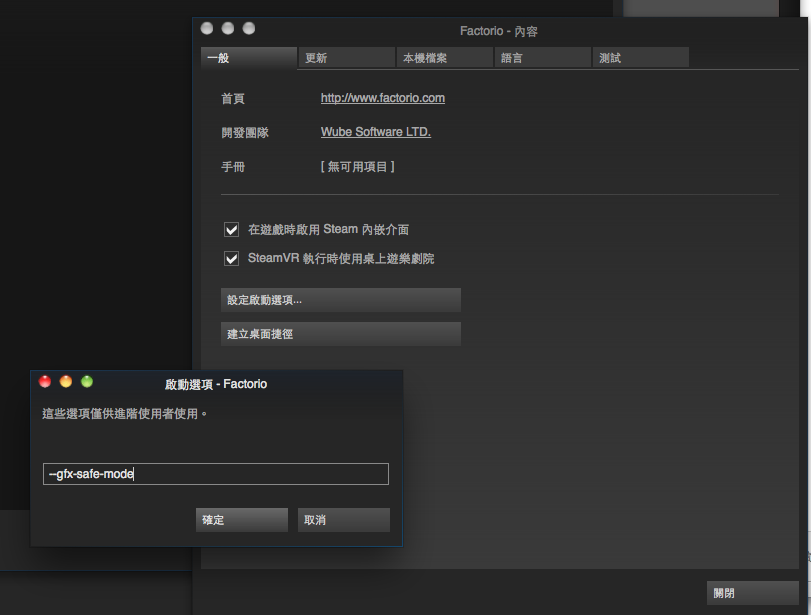Switch to the 一般 tab

coord(249,58)
